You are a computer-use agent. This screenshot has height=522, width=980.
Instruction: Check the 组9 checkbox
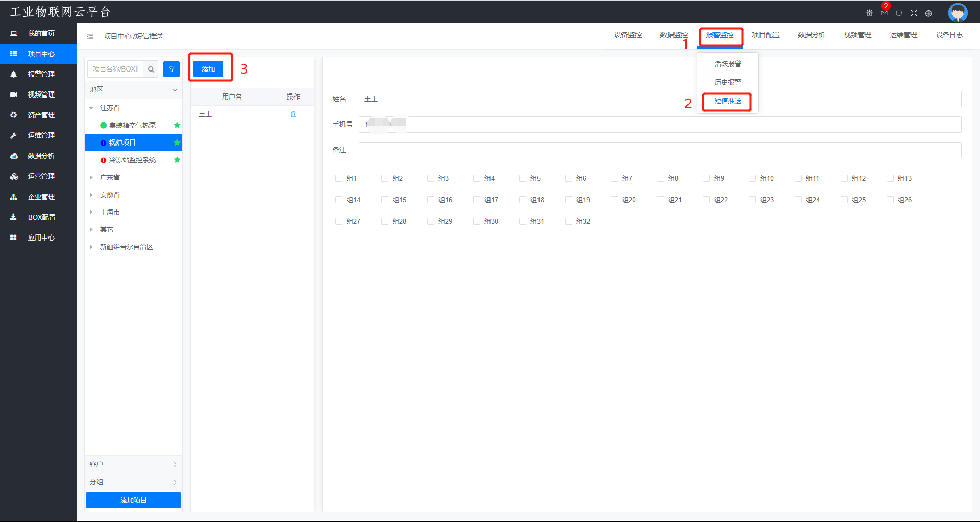706,178
